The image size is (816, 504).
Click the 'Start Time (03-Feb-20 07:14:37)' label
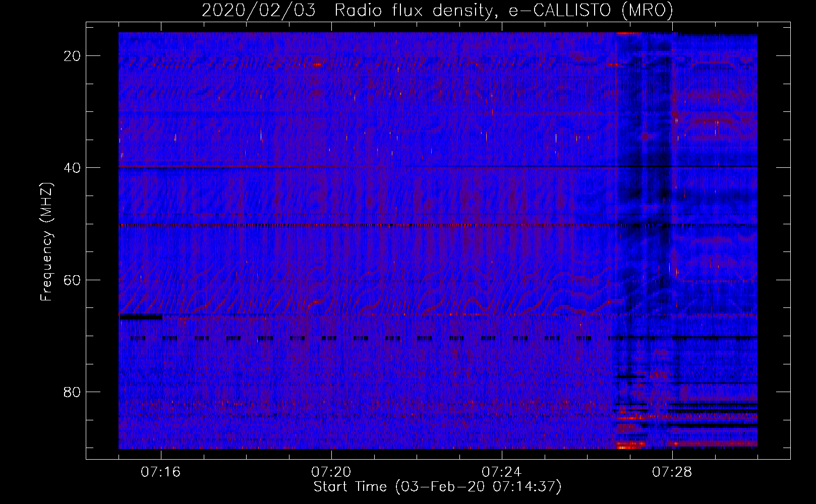point(437,487)
